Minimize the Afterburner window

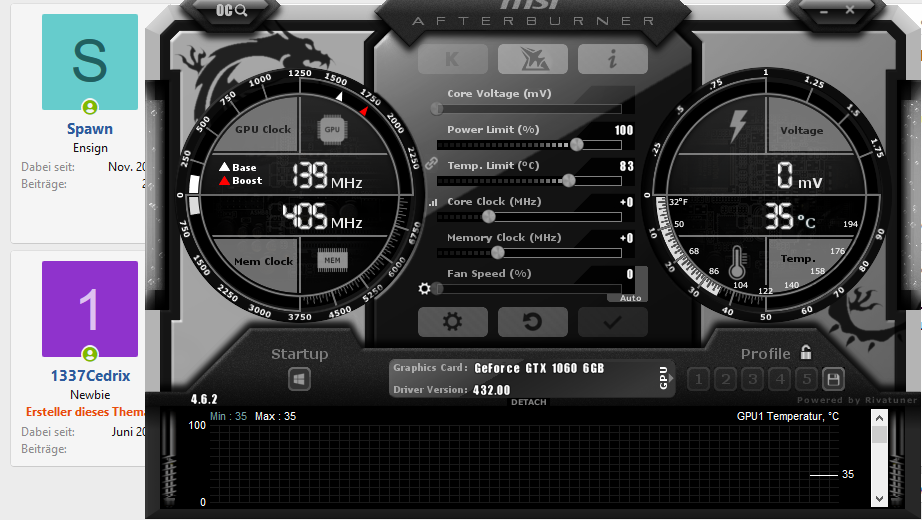(824, 11)
